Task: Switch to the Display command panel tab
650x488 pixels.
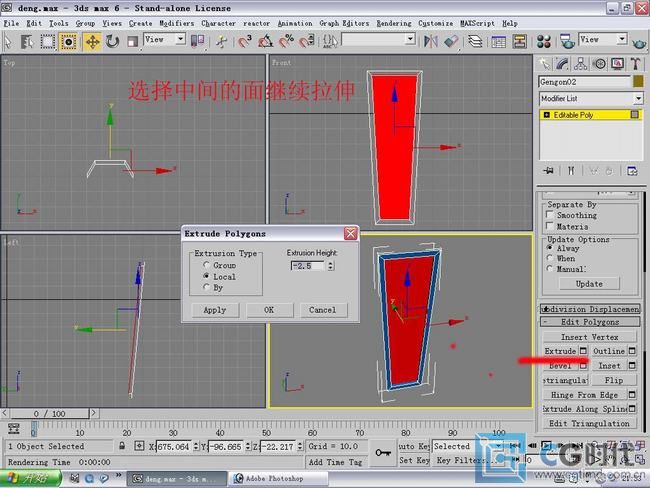Action: pos(618,64)
